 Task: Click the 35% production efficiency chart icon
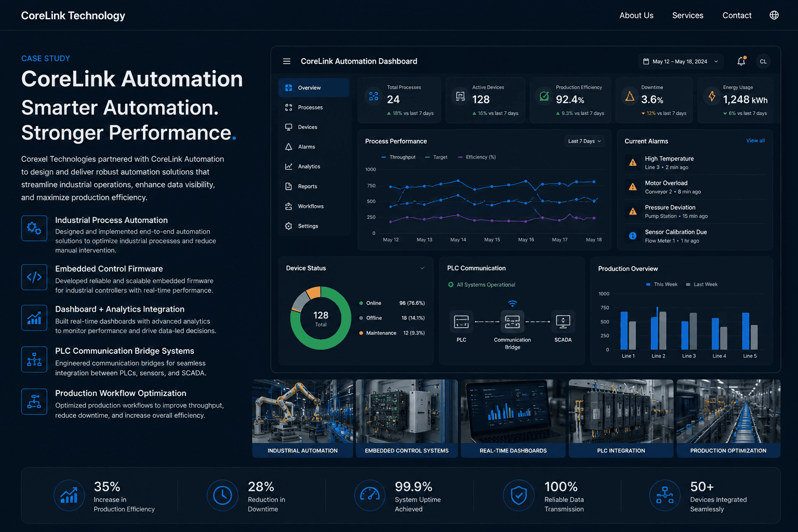[69, 496]
